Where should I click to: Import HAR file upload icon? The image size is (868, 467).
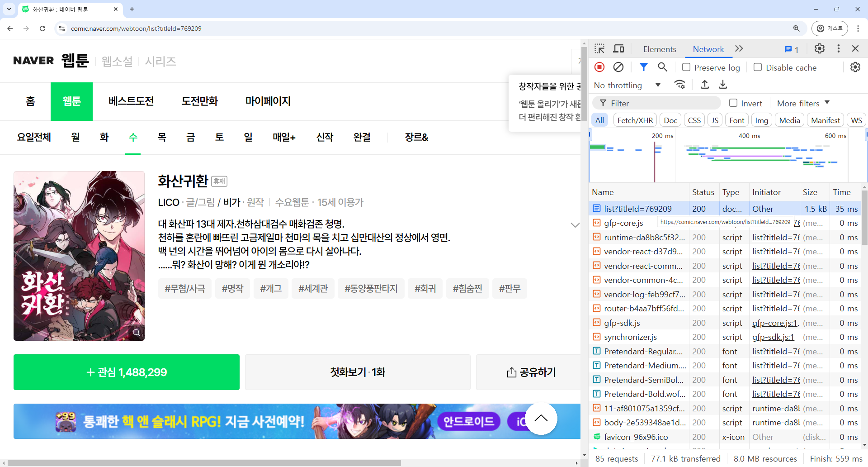click(x=705, y=85)
